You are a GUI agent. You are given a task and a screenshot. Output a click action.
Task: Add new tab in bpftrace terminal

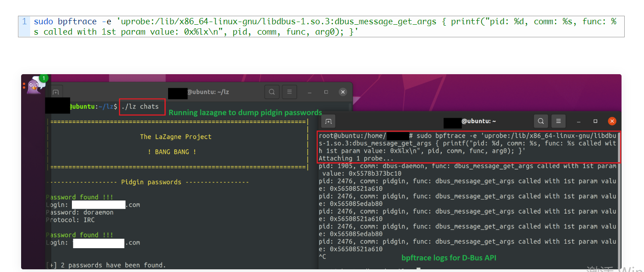[x=328, y=121]
